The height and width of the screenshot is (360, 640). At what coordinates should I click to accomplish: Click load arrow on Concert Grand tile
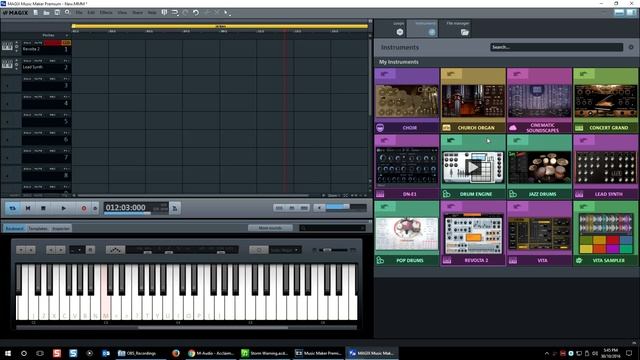[x=583, y=74]
